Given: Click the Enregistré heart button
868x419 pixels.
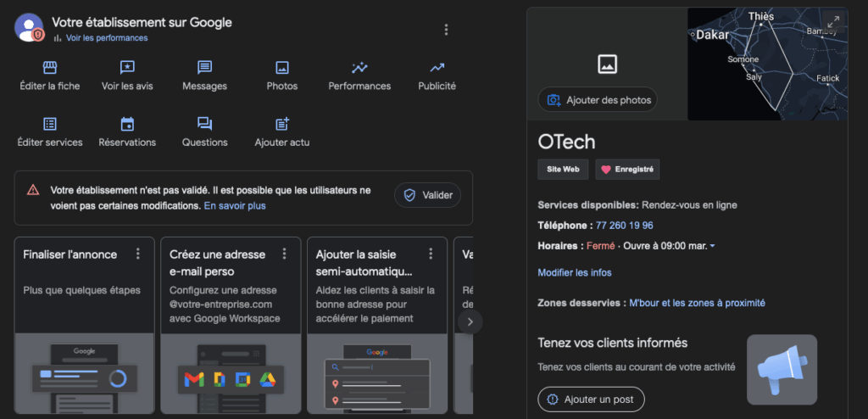Looking at the screenshot, I should coord(627,170).
